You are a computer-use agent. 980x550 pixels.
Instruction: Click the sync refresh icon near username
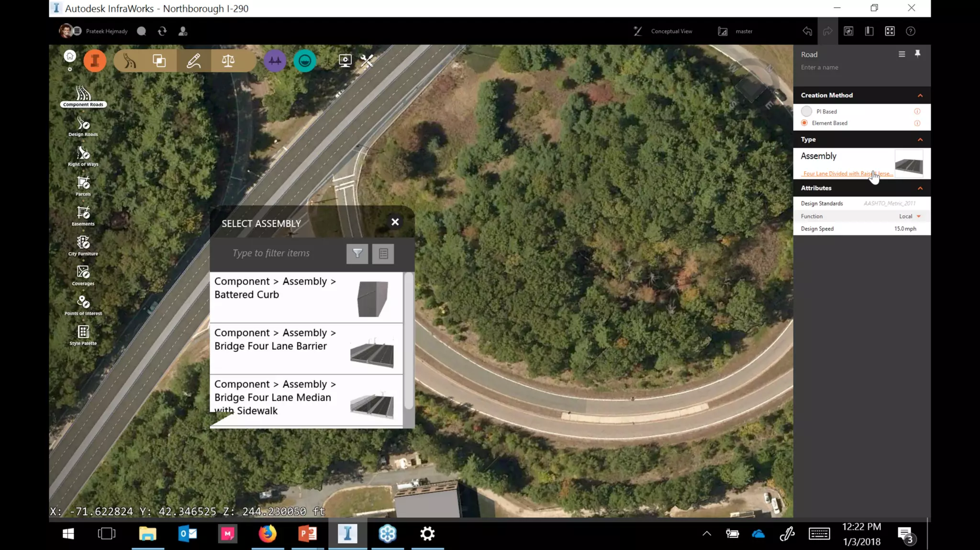162,31
